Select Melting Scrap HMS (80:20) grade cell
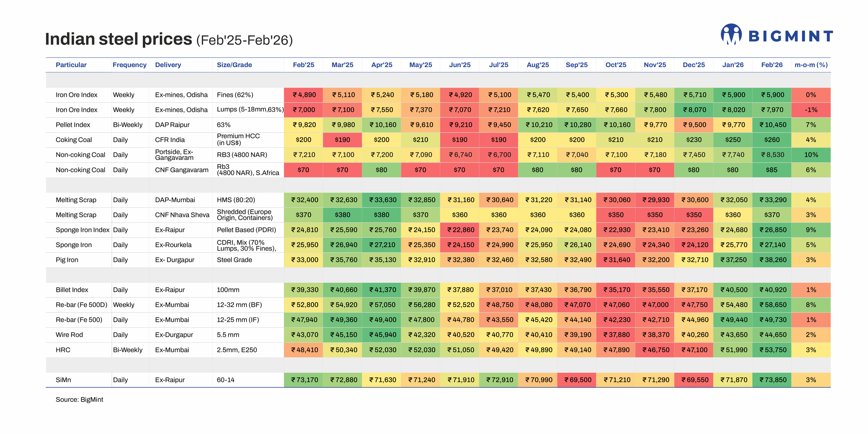Image resolution: width=868 pixels, height=434 pixels. click(236, 200)
